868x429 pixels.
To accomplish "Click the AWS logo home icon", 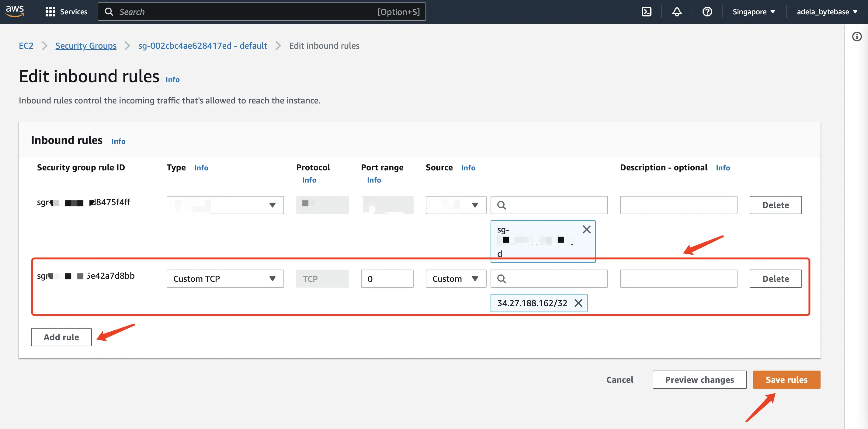I will [15, 11].
